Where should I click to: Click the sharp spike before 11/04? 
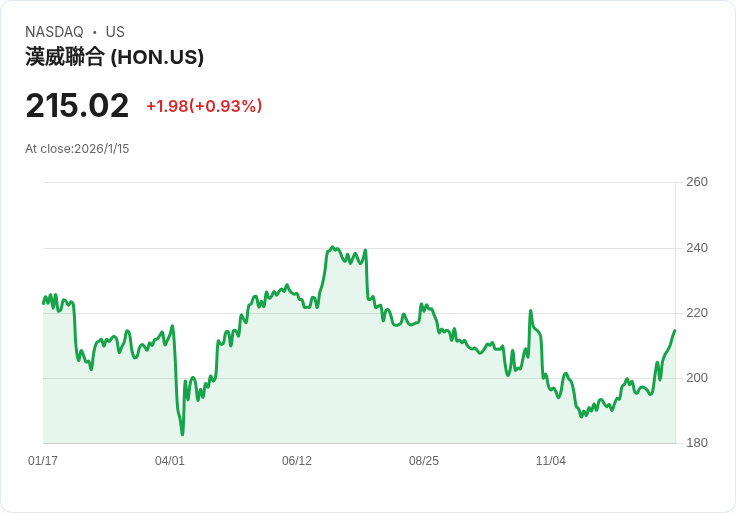click(530, 311)
